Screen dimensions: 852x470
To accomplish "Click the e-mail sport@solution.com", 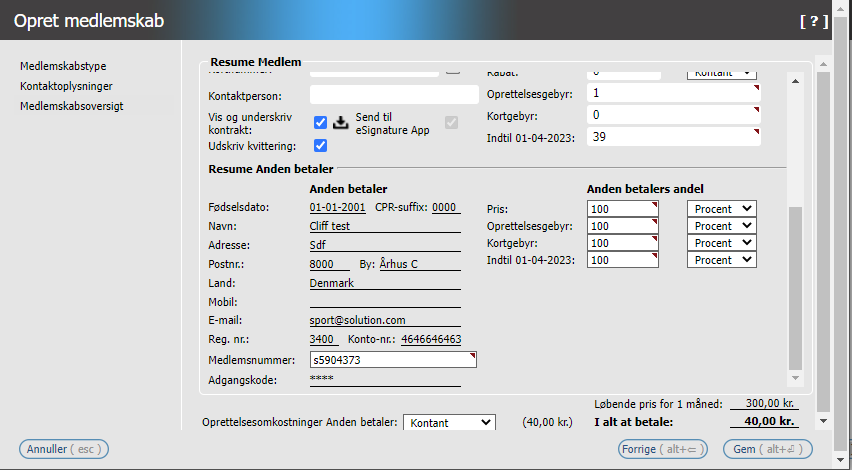I will (x=358, y=320).
